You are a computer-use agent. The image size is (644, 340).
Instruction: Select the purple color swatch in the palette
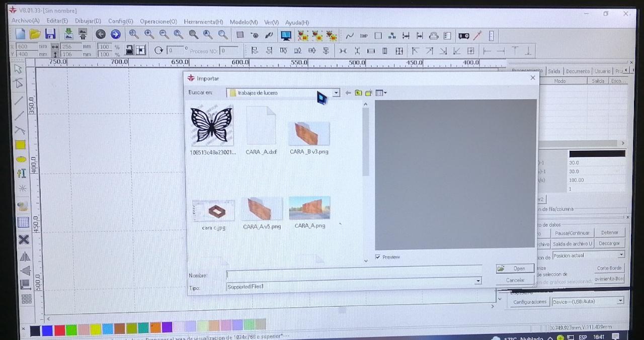(x=167, y=327)
